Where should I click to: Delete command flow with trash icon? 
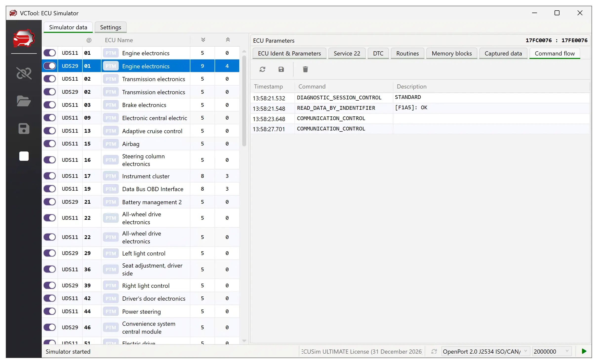pos(305,69)
